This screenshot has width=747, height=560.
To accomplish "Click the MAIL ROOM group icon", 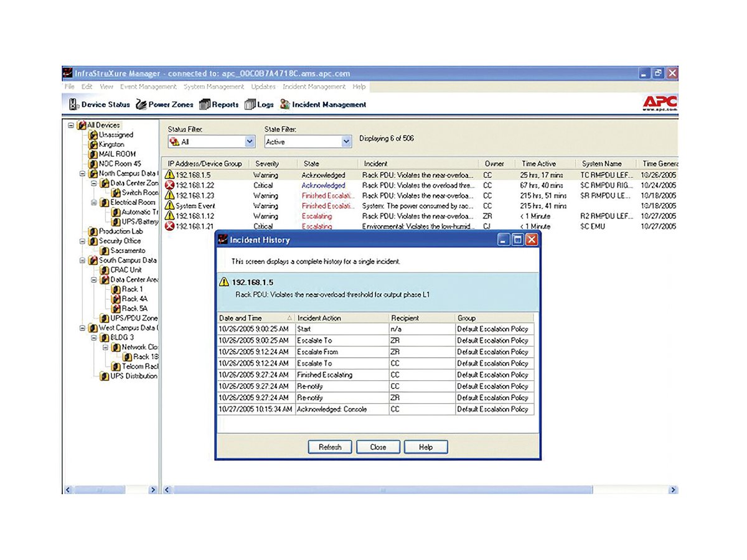I will [x=93, y=154].
